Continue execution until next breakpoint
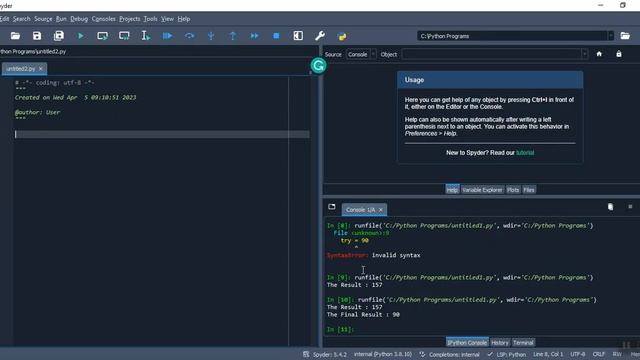Screen dimensions: 640x360 coord(255,36)
